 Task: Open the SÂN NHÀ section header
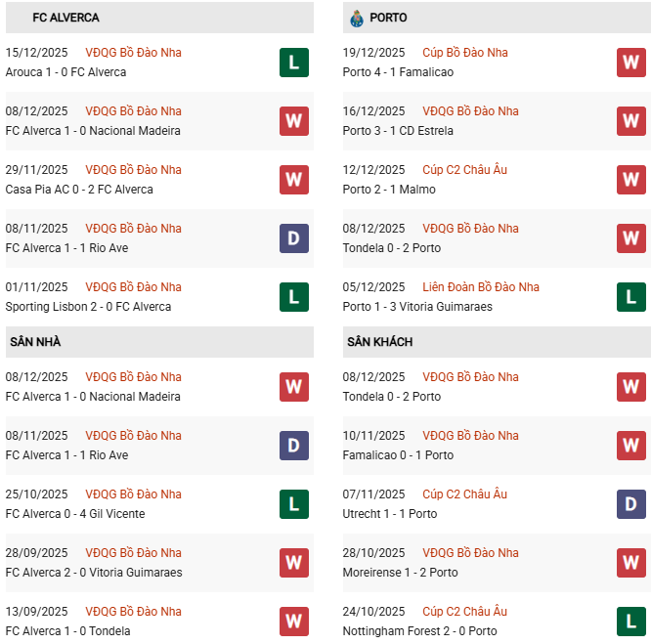click(x=35, y=342)
